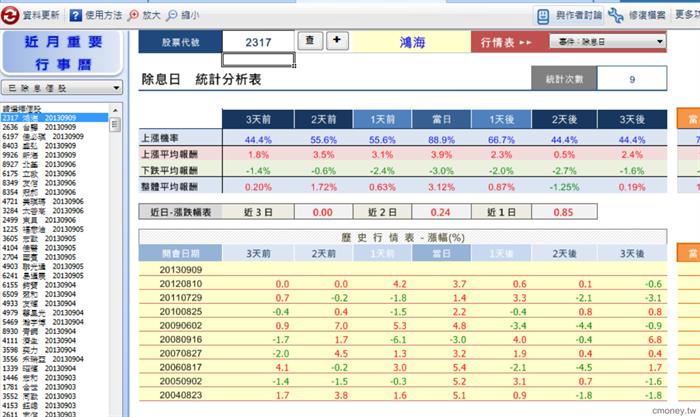Screen dimensions: 700x417
Task: Open the 使用方法 help icon
Action: (x=76, y=16)
